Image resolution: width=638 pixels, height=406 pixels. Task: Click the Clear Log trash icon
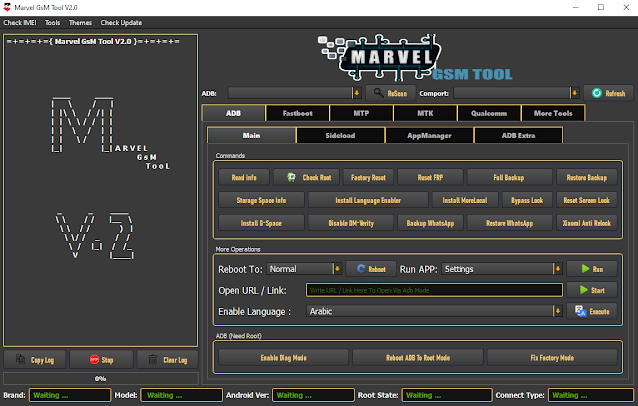pyautogui.click(x=153, y=360)
